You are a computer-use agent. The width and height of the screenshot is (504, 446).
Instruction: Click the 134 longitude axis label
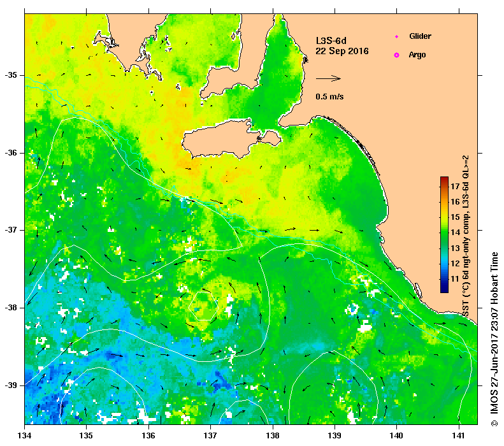(25, 436)
